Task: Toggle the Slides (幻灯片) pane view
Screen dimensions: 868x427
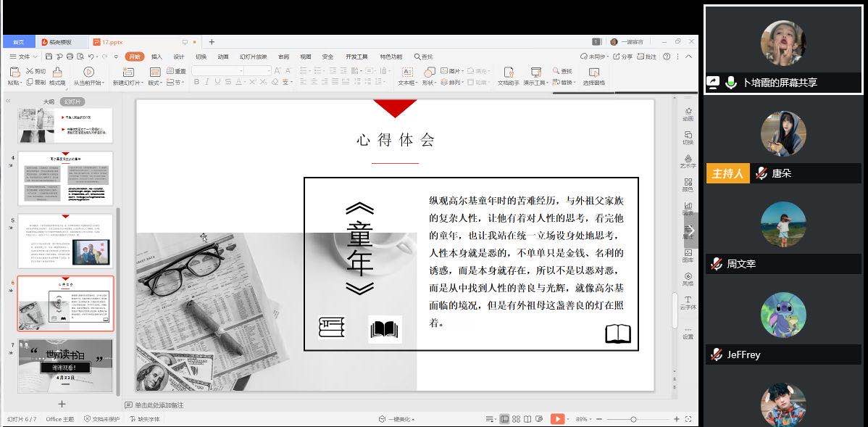Action: pos(72,102)
